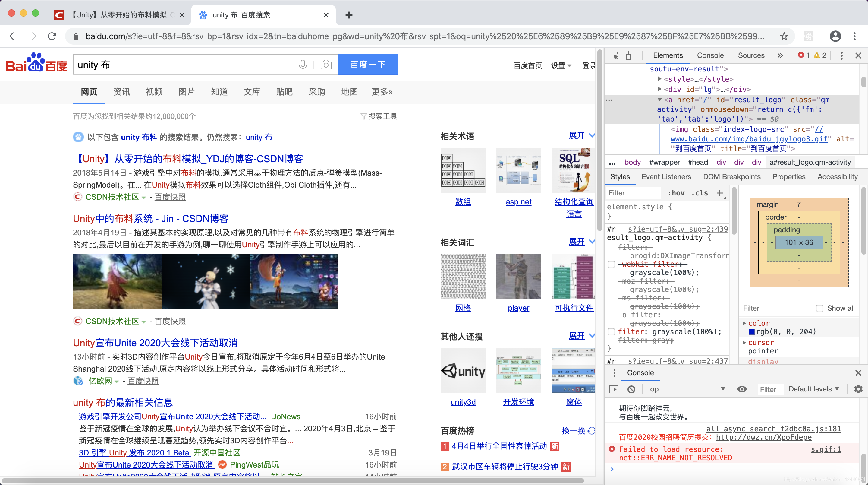868x485 pixels.
Task: Activate DevTools inspect element picker
Action: [615, 56]
